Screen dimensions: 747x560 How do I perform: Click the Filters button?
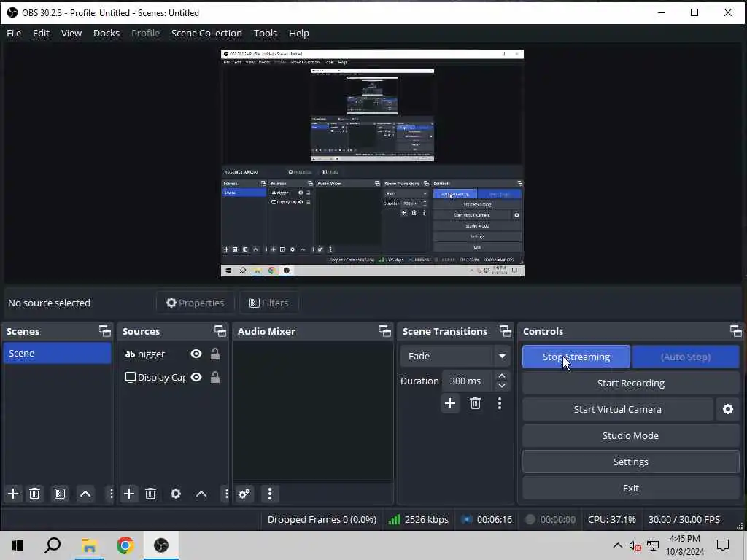pos(269,303)
